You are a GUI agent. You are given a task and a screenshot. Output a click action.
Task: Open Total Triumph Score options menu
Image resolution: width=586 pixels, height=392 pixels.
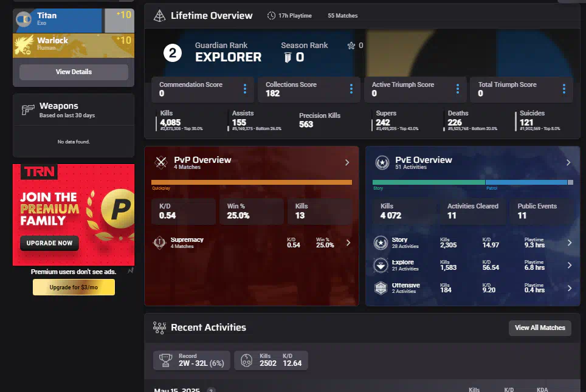[564, 89]
